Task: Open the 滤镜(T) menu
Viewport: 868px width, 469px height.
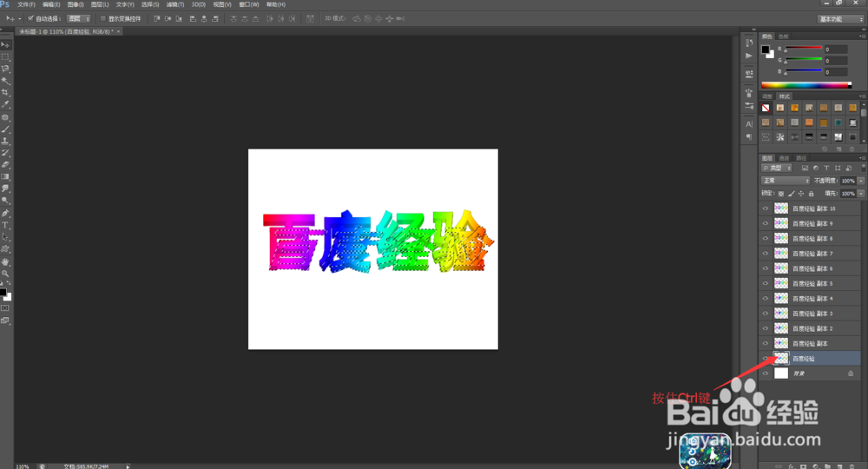Action: point(175,4)
